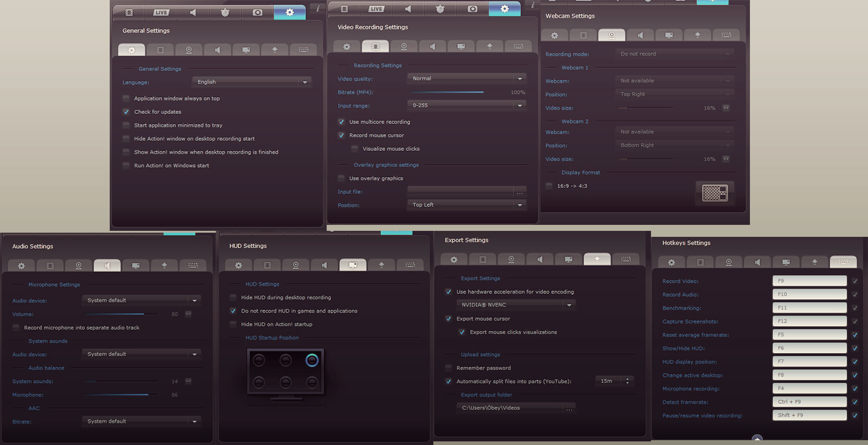Image resolution: width=868 pixels, height=445 pixels.
Task: Select bottom-center HUD startup position on monitor
Action: point(286,382)
